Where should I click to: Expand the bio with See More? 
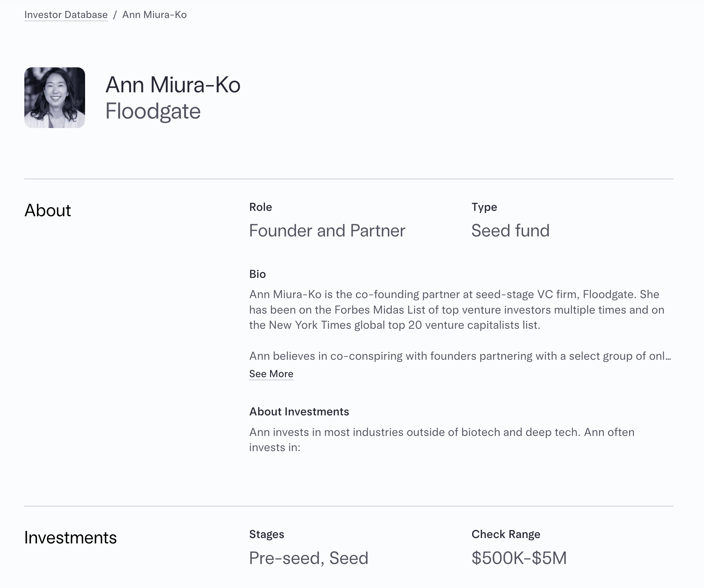point(271,374)
